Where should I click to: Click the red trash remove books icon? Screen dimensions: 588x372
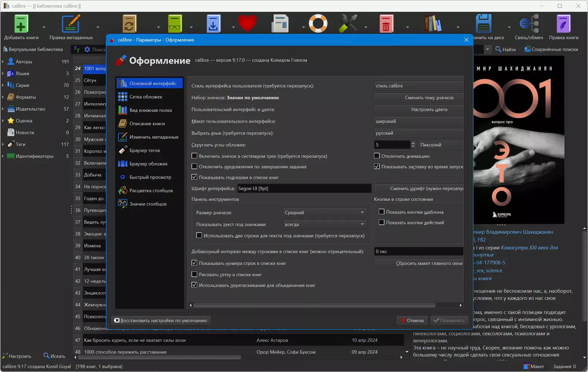386,24
